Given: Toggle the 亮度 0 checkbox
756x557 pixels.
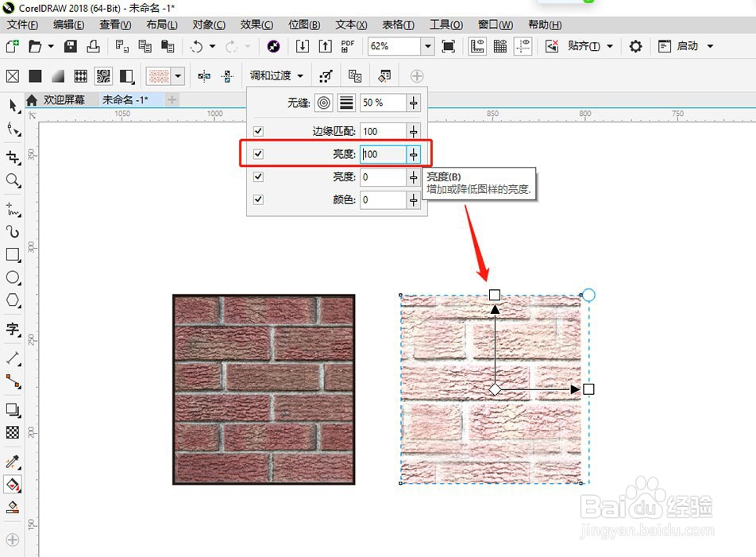Looking at the screenshot, I should (258, 176).
